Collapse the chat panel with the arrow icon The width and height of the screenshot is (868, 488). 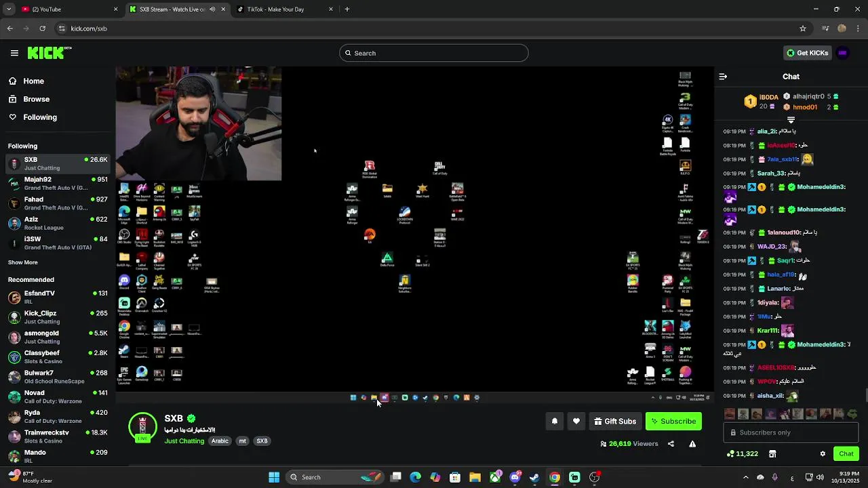coord(723,77)
